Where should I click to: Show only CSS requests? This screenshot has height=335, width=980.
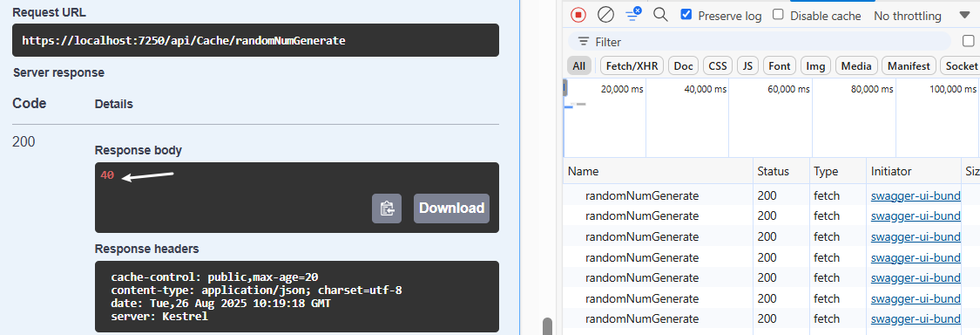coord(718,65)
